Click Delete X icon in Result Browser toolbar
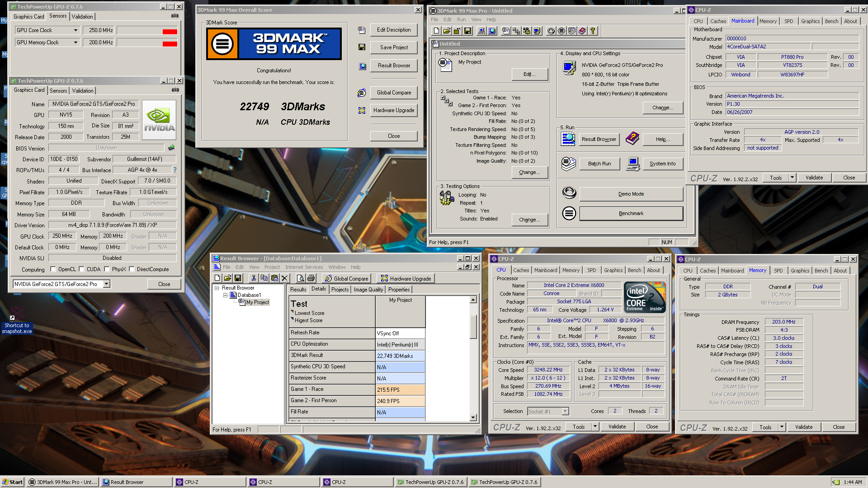The image size is (868, 488). (285, 278)
